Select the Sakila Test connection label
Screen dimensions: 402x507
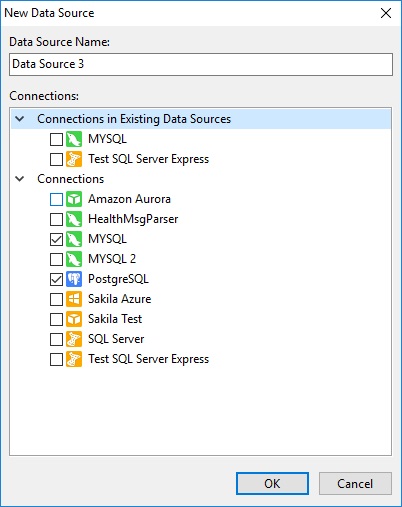115,319
